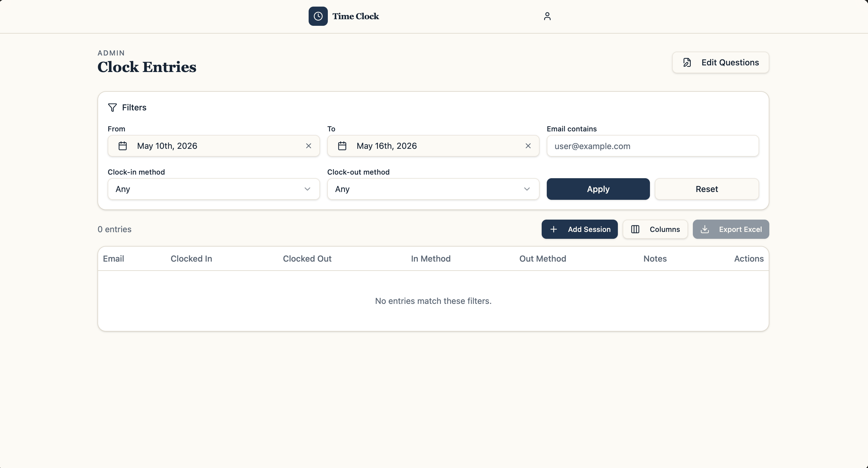Click the No entries match message
This screenshot has width=868, height=468.
[433, 301]
